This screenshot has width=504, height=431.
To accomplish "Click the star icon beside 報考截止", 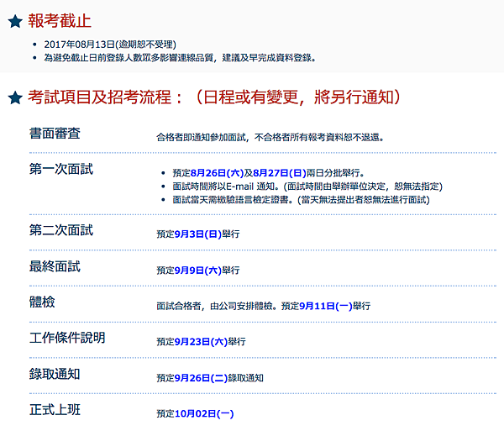I will point(15,22).
